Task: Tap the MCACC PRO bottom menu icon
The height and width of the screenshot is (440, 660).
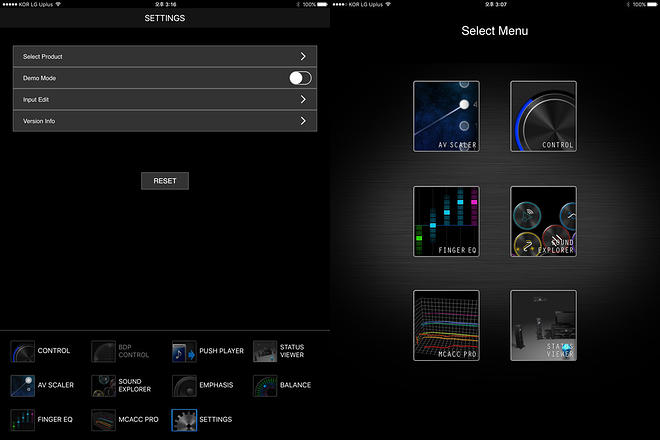Action: [x=104, y=419]
